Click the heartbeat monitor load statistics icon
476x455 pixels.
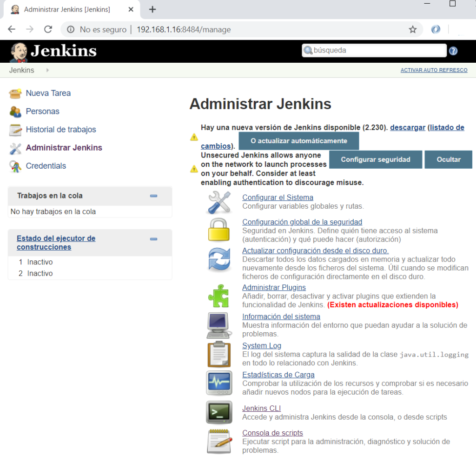point(219,383)
